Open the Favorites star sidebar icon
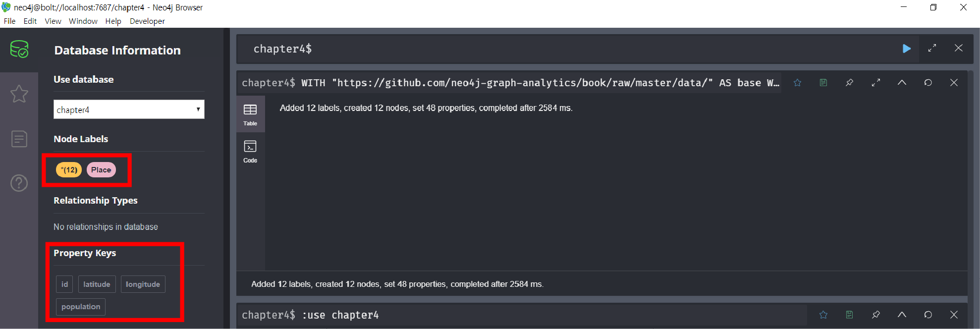980x329 pixels. point(19,94)
